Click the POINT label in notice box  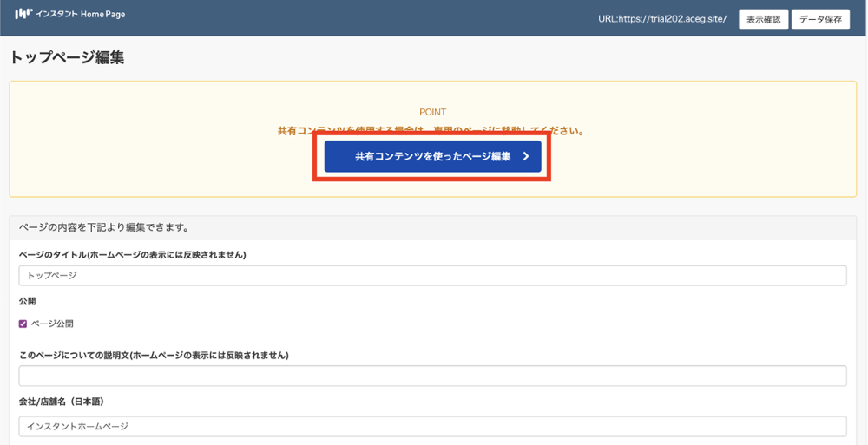[432, 113]
